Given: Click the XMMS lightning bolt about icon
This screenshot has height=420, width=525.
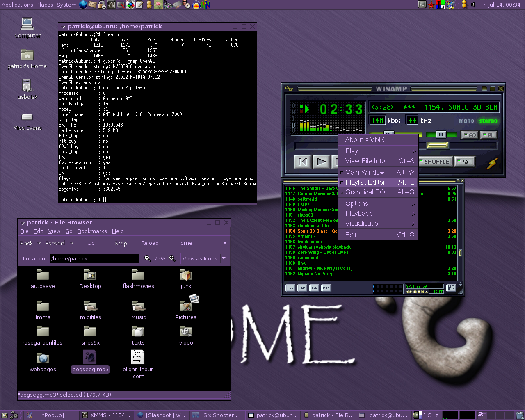Looking at the screenshot, I should point(492,163).
